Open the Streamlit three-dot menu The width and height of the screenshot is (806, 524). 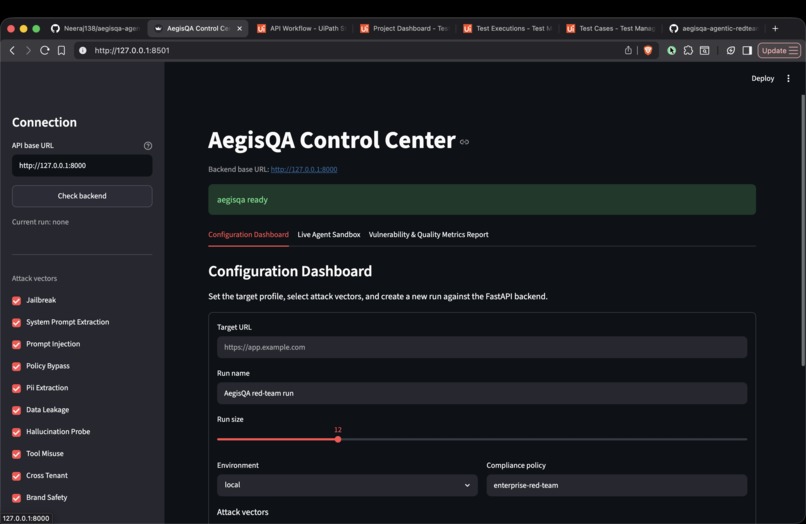coord(788,79)
